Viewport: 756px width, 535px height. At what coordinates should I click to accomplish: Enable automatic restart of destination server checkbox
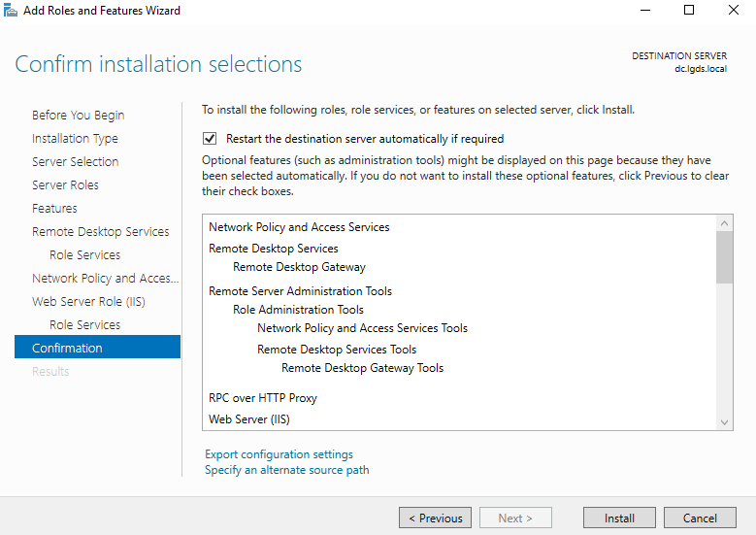[x=210, y=139]
